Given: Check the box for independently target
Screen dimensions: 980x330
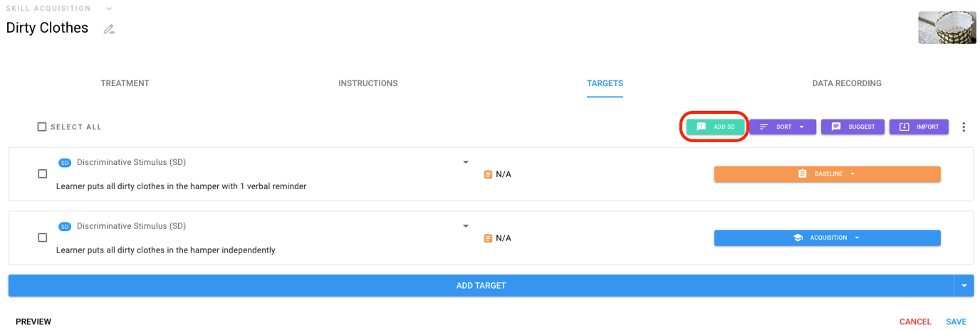Looking at the screenshot, I should pyautogui.click(x=43, y=238).
